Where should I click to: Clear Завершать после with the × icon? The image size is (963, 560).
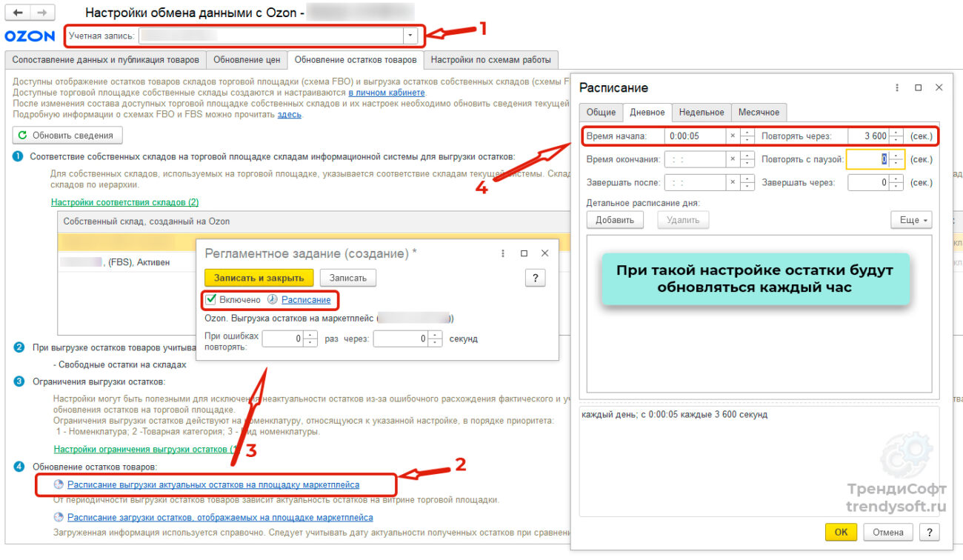tap(733, 182)
